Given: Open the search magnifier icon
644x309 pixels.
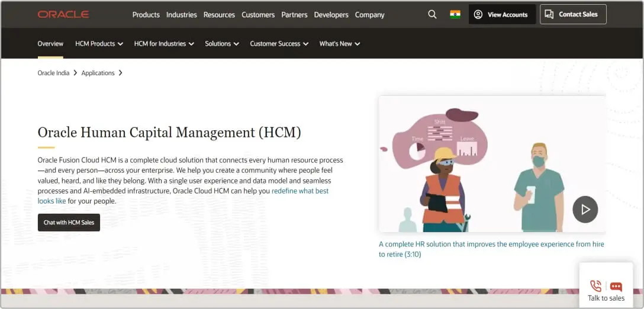Looking at the screenshot, I should click(432, 14).
